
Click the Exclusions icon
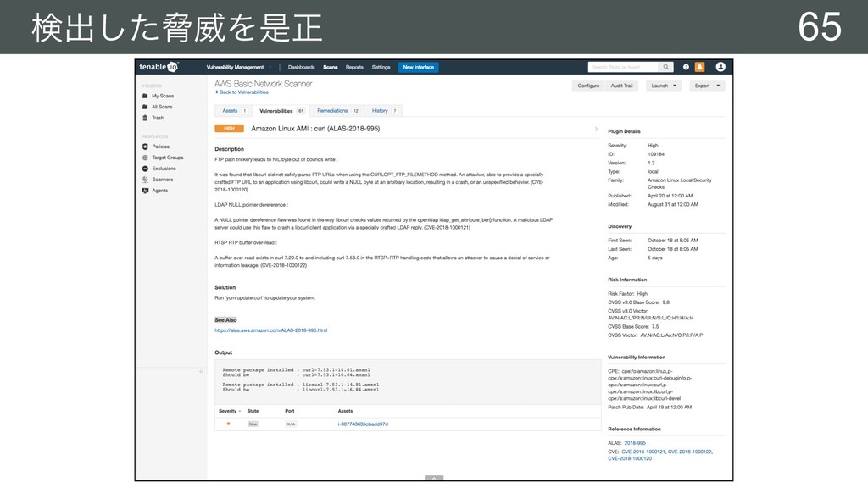pyautogui.click(x=145, y=169)
